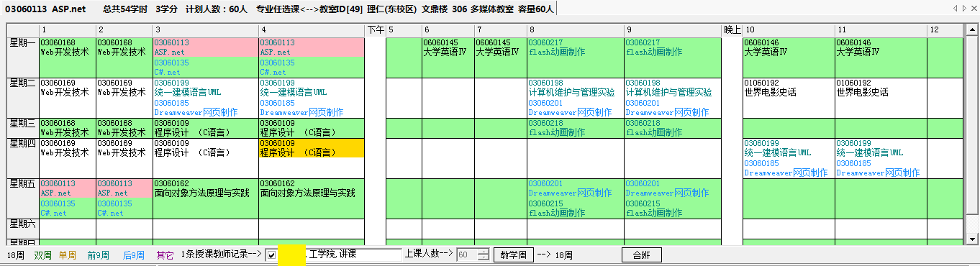The image size is (980, 266).
Task: Select Tuesday period 3 统一建模语言UML entry
Action: pos(206,88)
